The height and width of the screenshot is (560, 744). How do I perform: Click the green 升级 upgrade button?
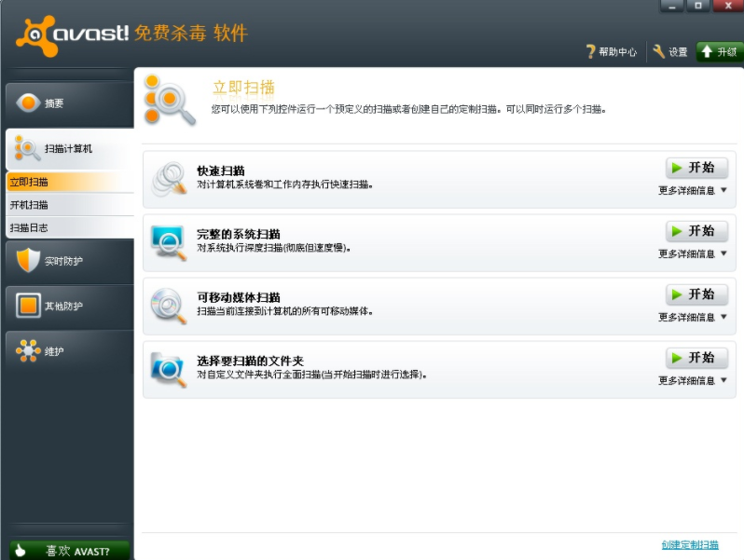tap(719, 52)
